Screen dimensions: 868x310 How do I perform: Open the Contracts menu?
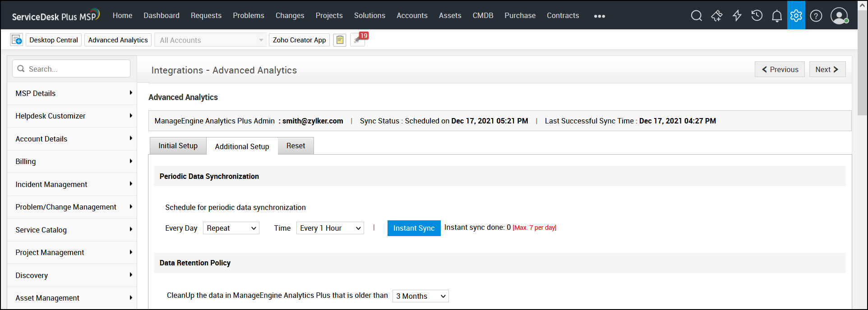click(563, 15)
